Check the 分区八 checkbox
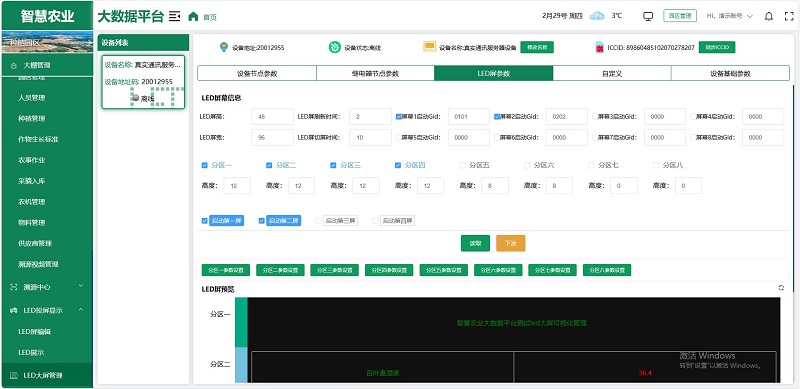The width and height of the screenshot is (800, 389). (x=656, y=165)
